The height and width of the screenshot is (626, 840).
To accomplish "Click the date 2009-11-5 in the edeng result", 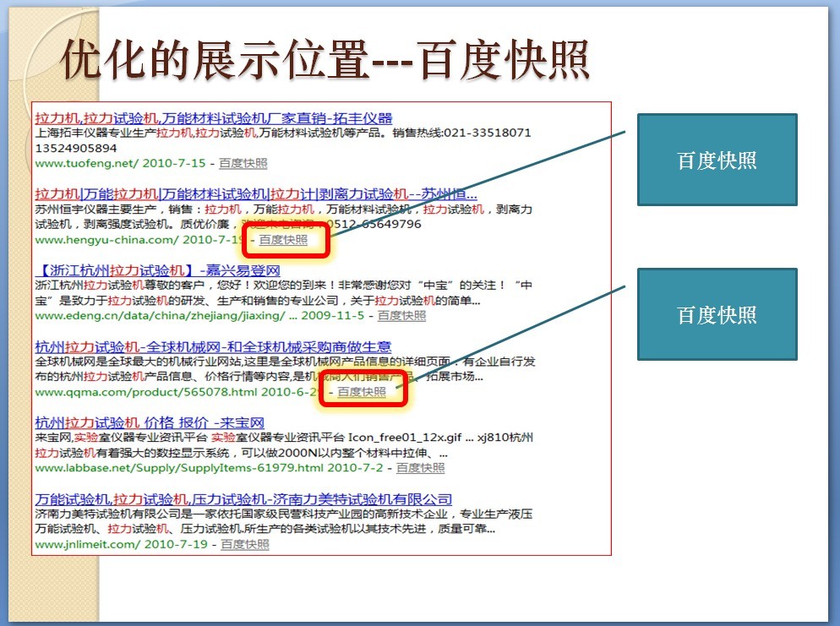I will click(x=333, y=316).
